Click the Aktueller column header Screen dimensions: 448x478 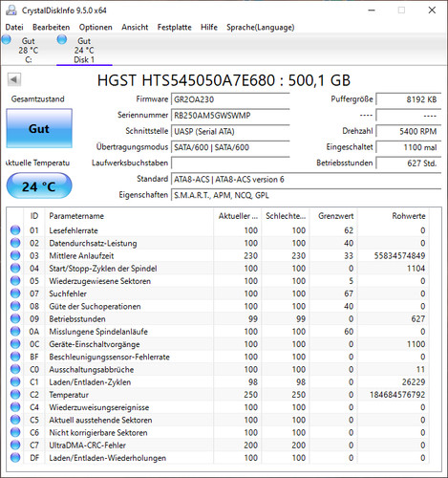pyautogui.click(x=238, y=216)
